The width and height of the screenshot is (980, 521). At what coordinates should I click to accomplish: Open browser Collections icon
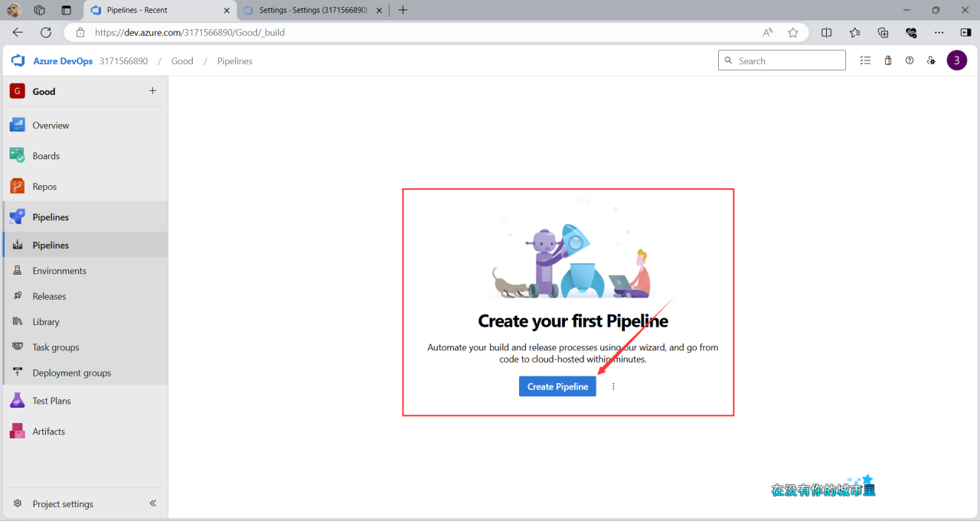click(x=883, y=32)
